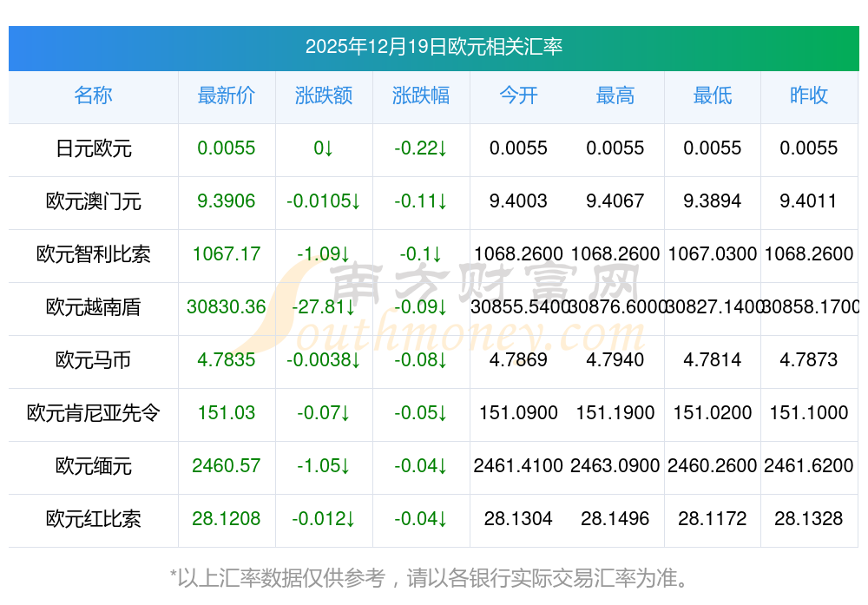868x605 pixels.
Task: Select the 30830.36 latest price for 欧元越南盾
Action: tap(227, 307)
